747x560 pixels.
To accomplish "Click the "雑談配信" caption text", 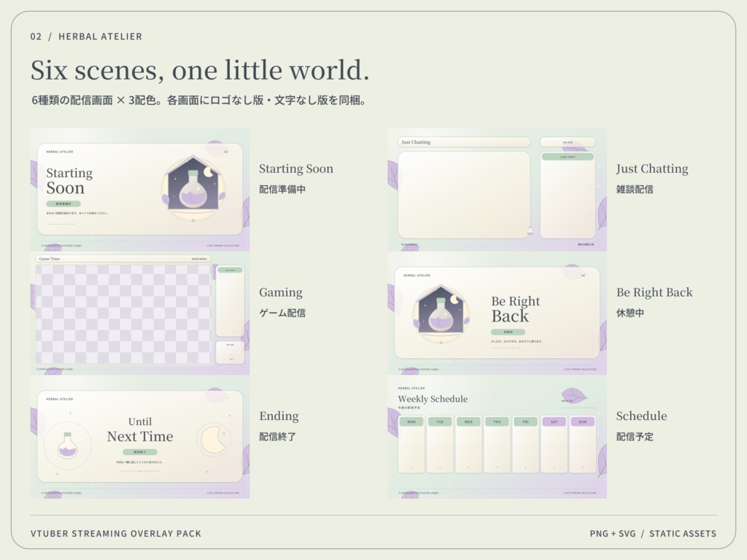I will [x=635, y=189].
